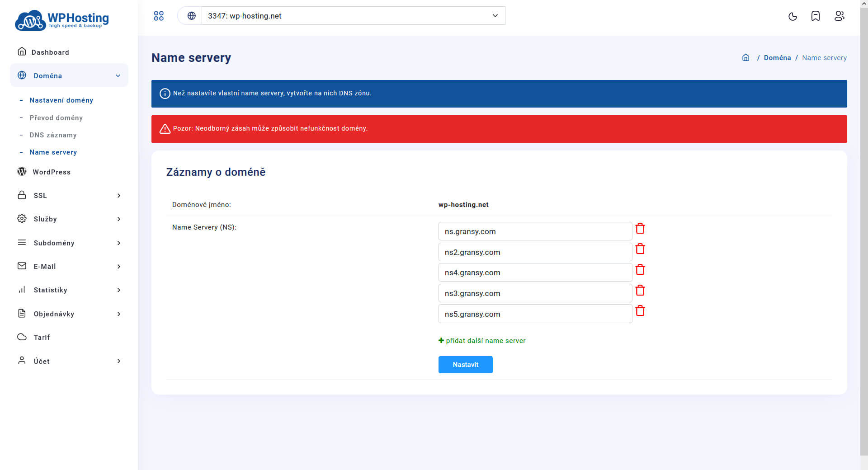The image size is (868, 470).
Task: Expand the Subdomény menu chevron
Action: click(119, 243)
